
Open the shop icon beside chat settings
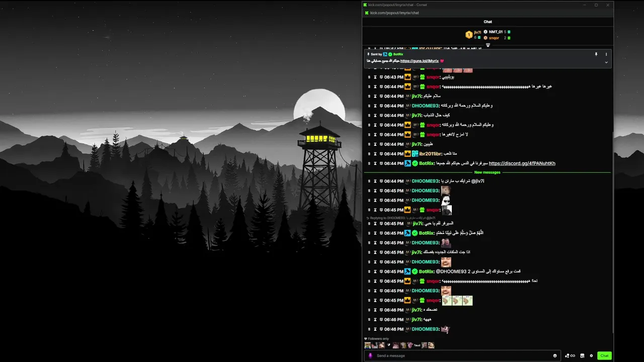tap(582, 355)
